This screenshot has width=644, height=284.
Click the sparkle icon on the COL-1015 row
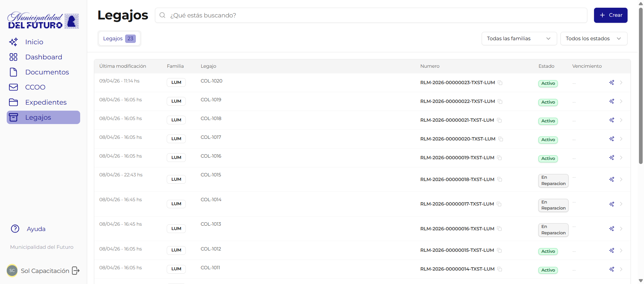[611, 179]
